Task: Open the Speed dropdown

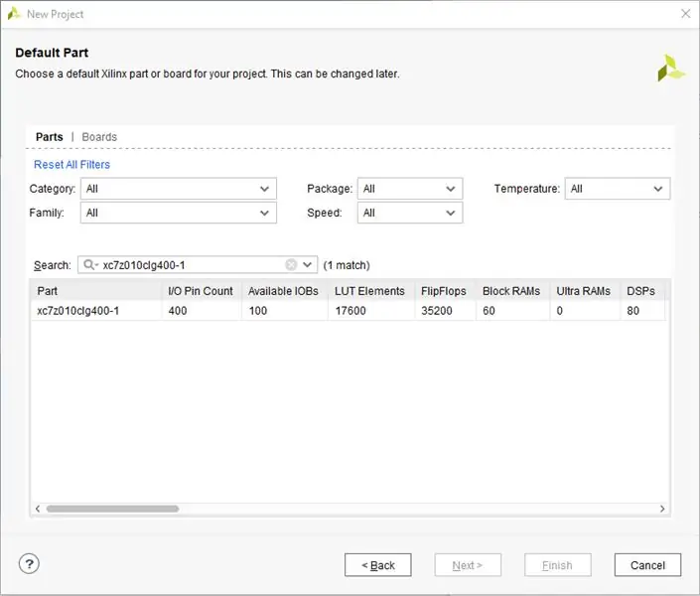Action: click(x=410, y=213)
